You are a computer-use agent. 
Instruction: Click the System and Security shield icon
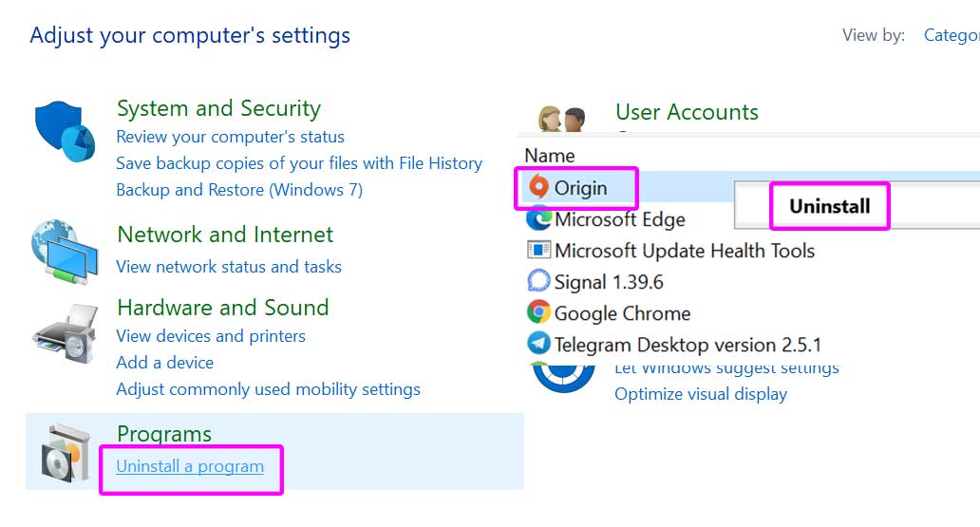65,132
